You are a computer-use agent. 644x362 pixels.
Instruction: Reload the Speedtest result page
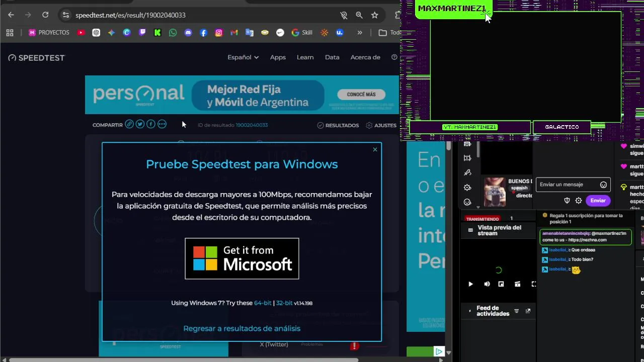(45, 15)
